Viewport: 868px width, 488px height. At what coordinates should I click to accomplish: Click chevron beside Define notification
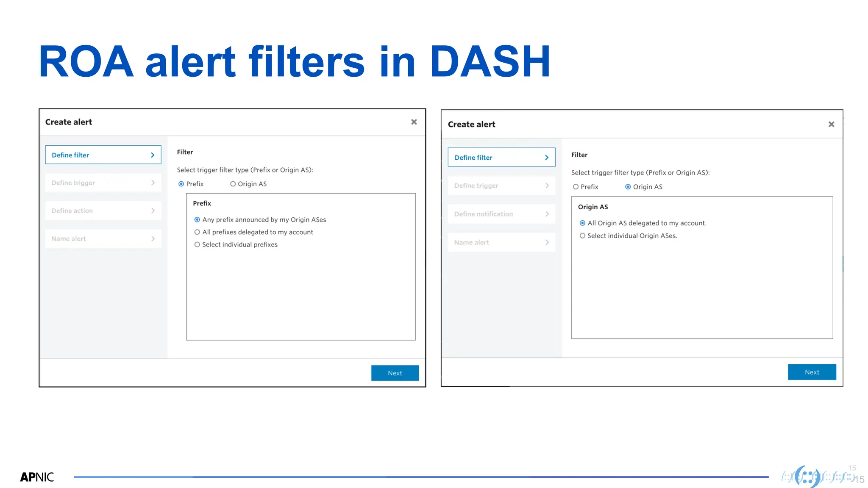tap(547, 214)
